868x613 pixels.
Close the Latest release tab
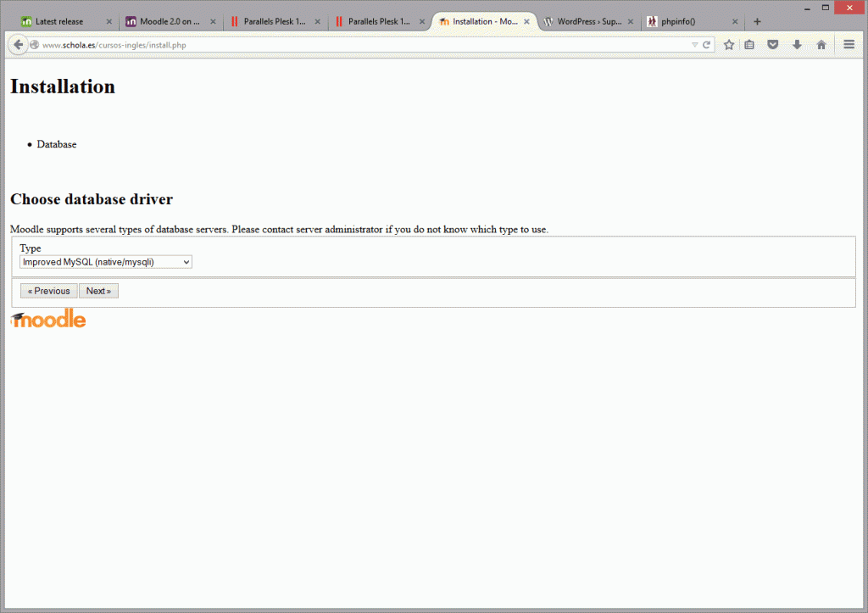pos(109,21)
